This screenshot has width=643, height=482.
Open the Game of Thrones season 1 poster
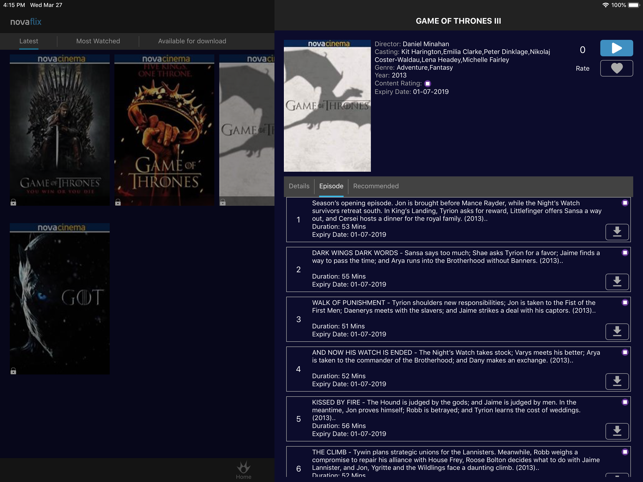[x=60, y=130]
